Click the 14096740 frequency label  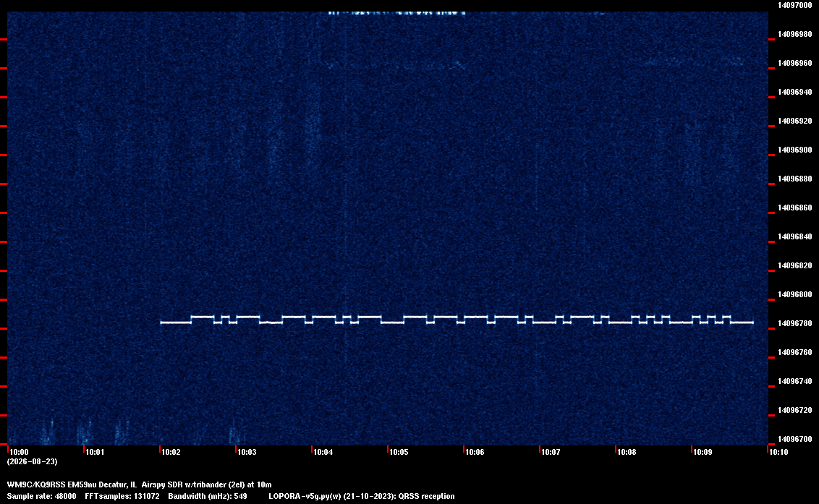tap(795, 381)
